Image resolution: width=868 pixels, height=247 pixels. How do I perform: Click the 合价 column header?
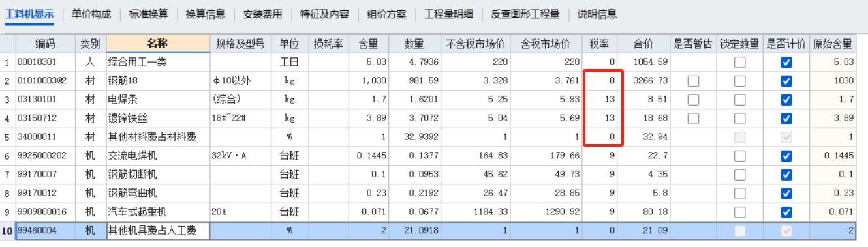point(644,44)
